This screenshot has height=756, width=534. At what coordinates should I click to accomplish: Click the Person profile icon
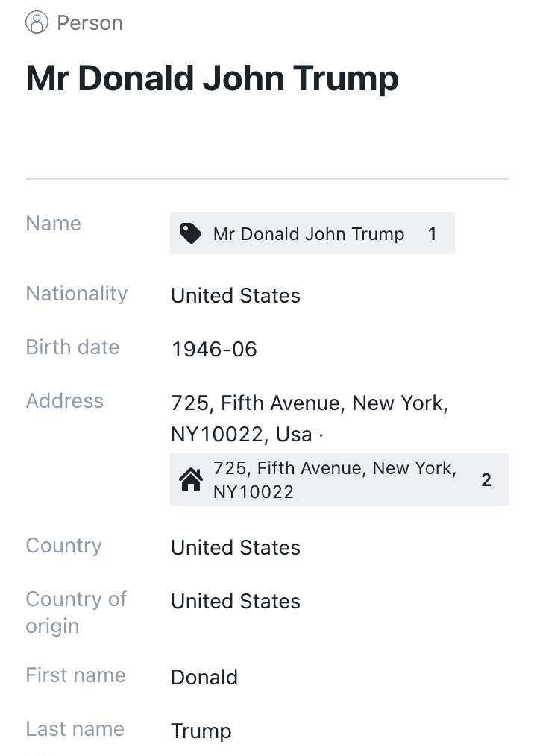37,22
